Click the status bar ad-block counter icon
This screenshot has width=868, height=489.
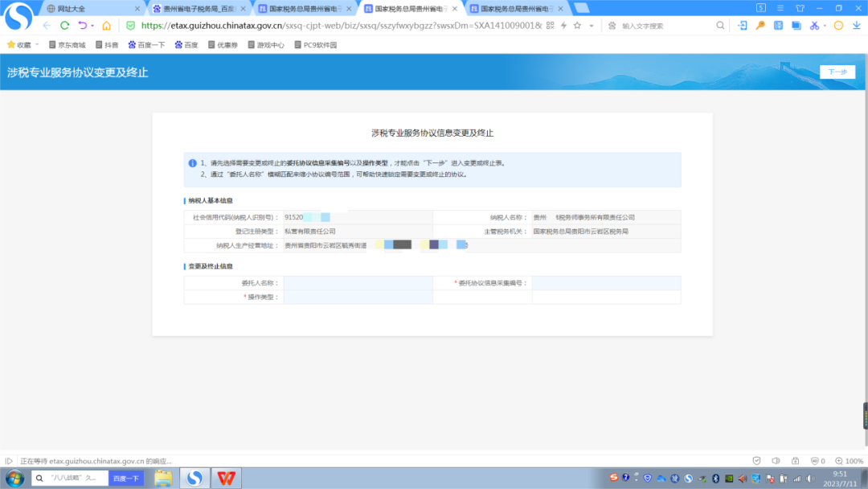pyautogui.click(x=817, y=461)
